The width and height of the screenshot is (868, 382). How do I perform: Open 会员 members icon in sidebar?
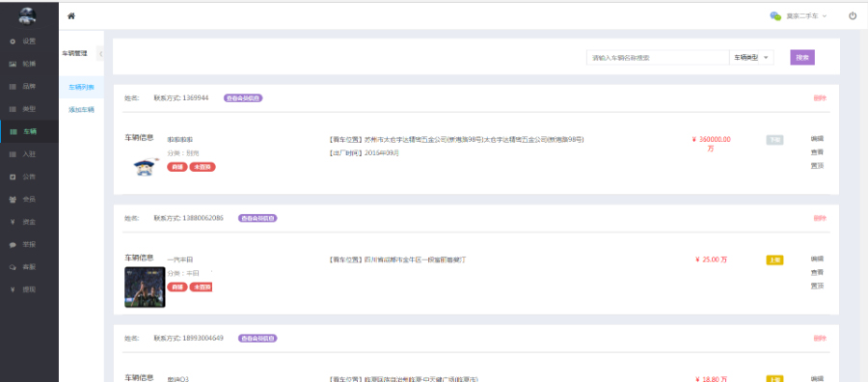[x=13, y=200]
